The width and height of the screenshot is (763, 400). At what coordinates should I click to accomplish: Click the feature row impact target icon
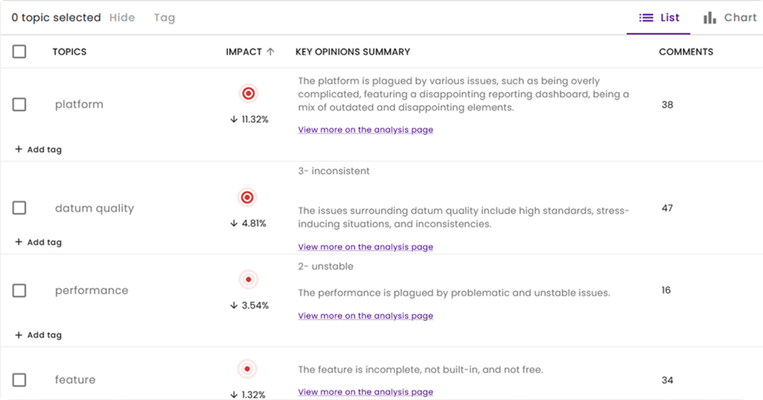pyautogui.click(x=247, y=369)
